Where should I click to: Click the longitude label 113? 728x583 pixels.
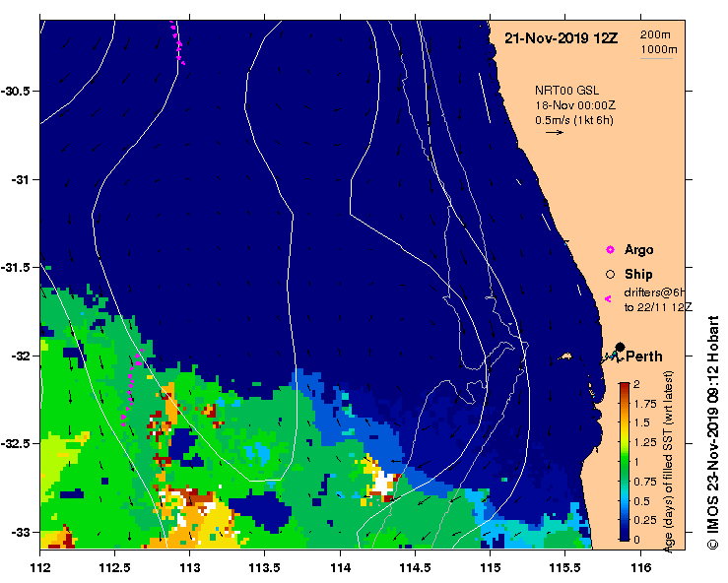point(190,567)
